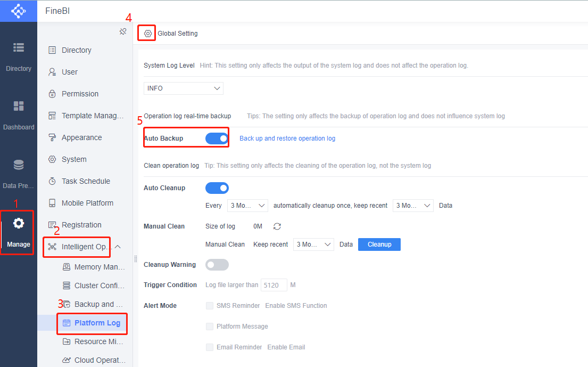588x367 pixels.
Task: Click the log file size trigger input field
Action: point(274,285)
